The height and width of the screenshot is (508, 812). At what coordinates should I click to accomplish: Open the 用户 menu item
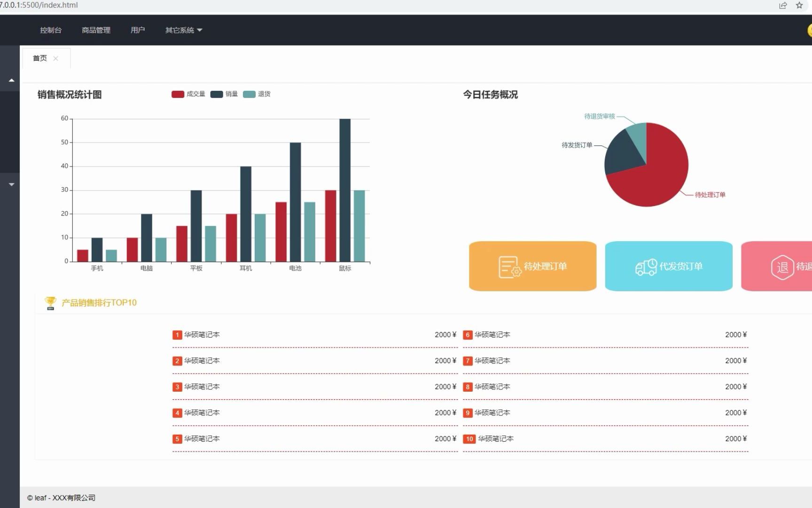tap(138, 30)
